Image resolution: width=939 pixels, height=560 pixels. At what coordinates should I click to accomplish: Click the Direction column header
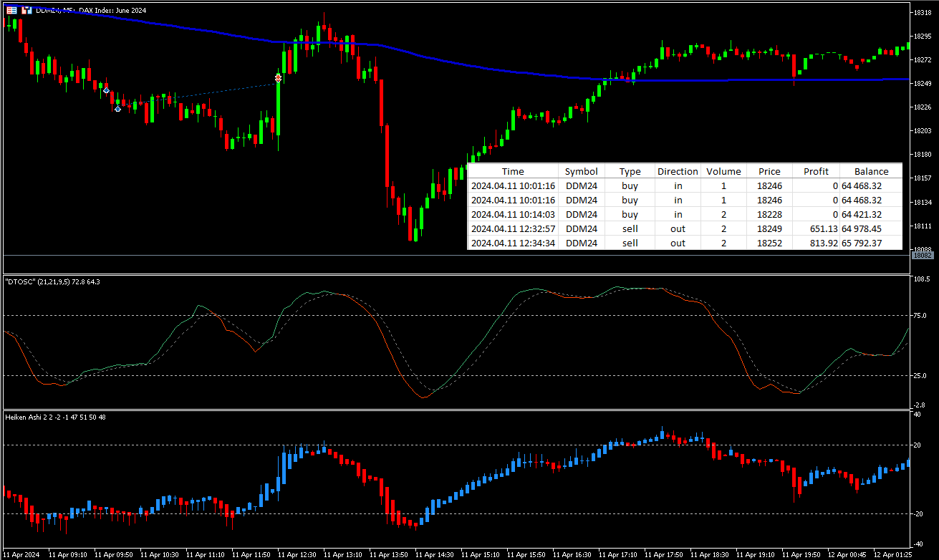coord(678,171)
